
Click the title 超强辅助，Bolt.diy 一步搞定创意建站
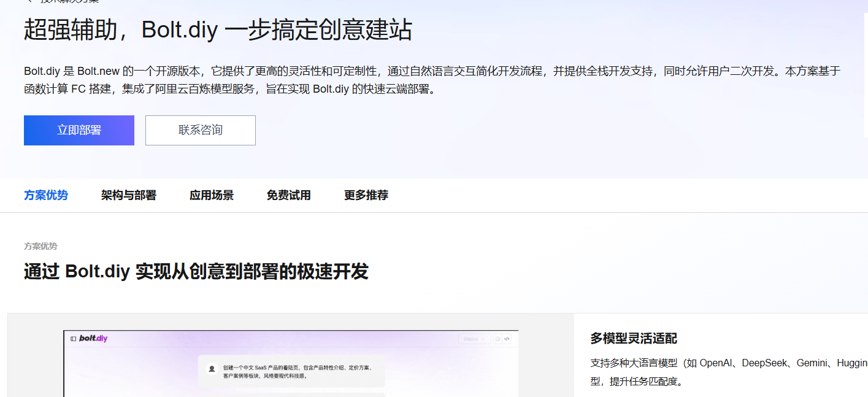click(x=218, y=30)
